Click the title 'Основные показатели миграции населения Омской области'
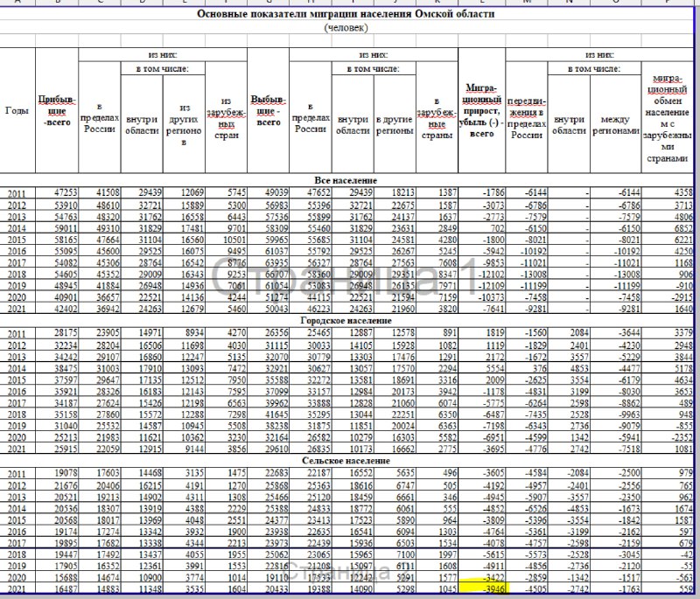 click(x=346, y=14)
